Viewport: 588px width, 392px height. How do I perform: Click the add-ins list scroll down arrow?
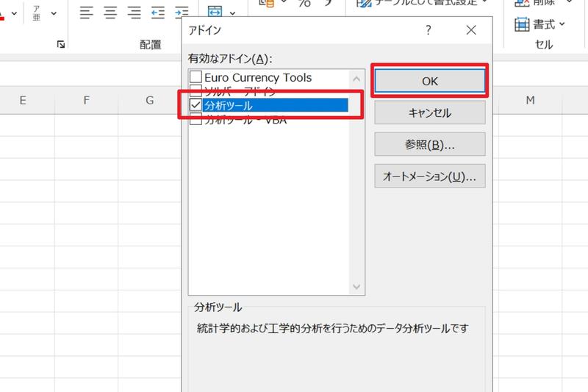(356, 287)
